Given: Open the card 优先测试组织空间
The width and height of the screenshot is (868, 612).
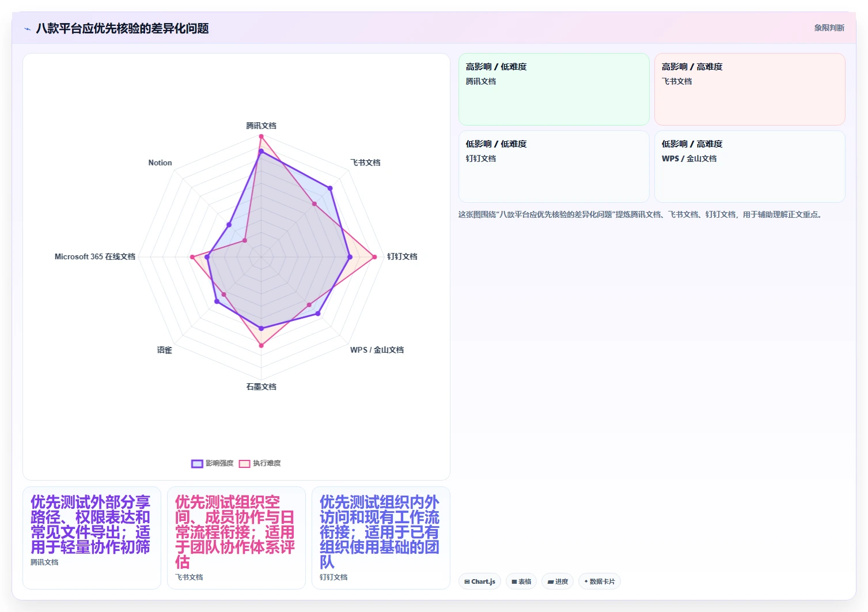Looking at the screenshot, I should (236, 538).
